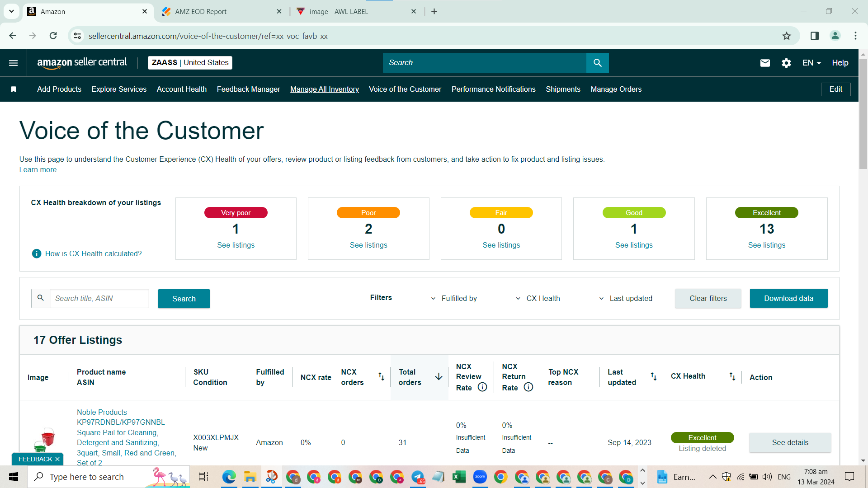Click the Noble Products pail thumbnail

(x=44, y=440)
